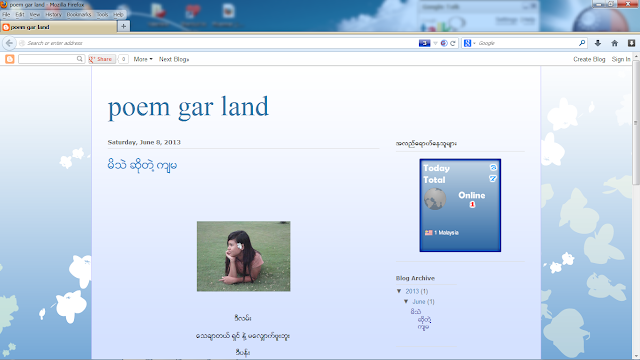Go back with the Firefox back arrow
The image size is (640, 360).
(9, 43)
